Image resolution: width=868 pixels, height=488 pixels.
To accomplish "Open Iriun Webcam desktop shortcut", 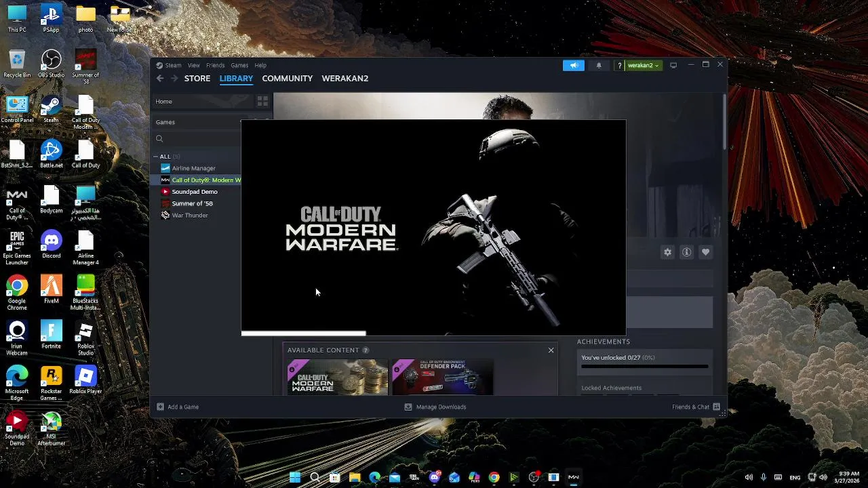I will click(17, 338).
